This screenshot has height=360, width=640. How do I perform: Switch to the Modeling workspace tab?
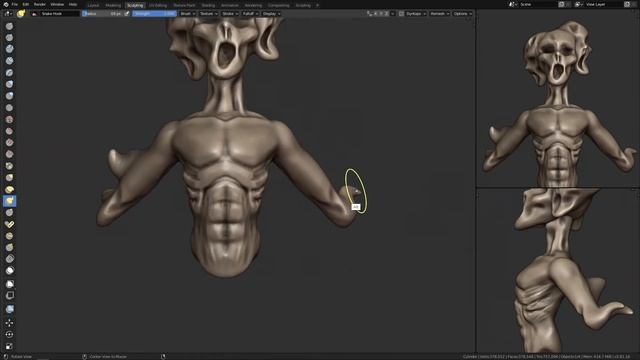click(113, 5)
